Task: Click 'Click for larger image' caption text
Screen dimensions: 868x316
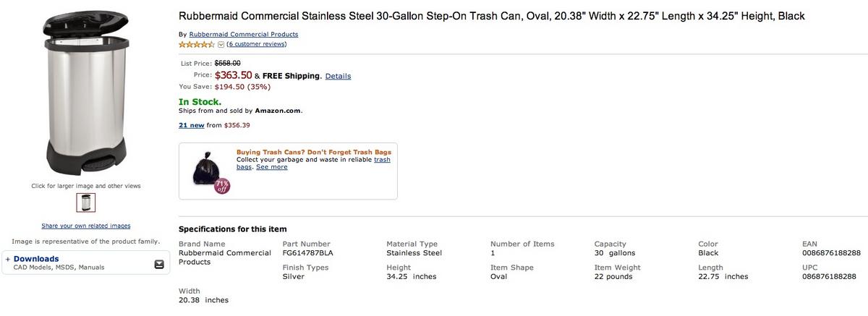Action: [x=86, y=186]
